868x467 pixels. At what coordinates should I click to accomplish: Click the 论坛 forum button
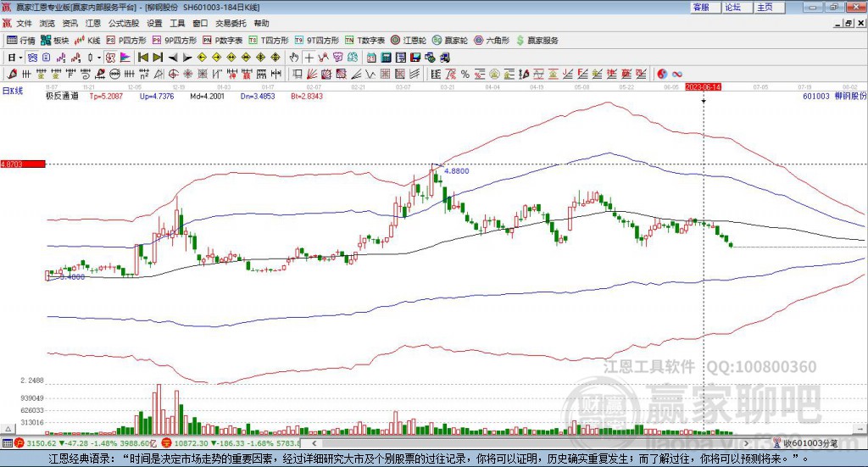tap(737, 7)
